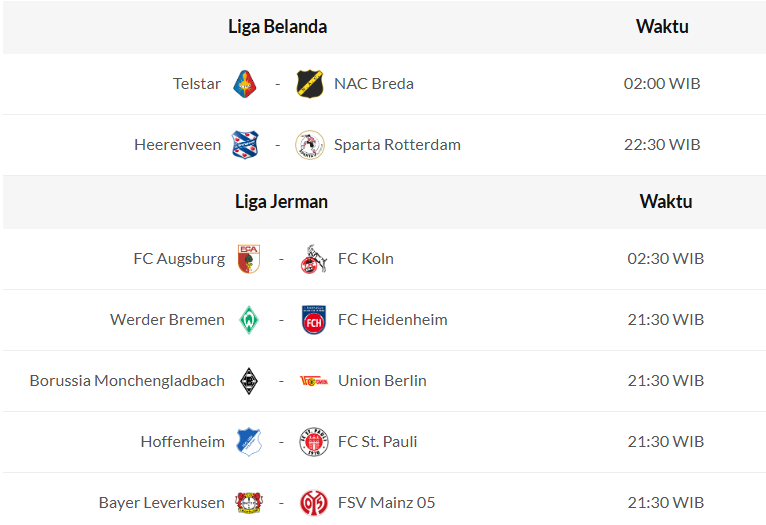Select the Heerenveen team logo
The height and width of the screenshot is (525, 766).
[245, 145]
